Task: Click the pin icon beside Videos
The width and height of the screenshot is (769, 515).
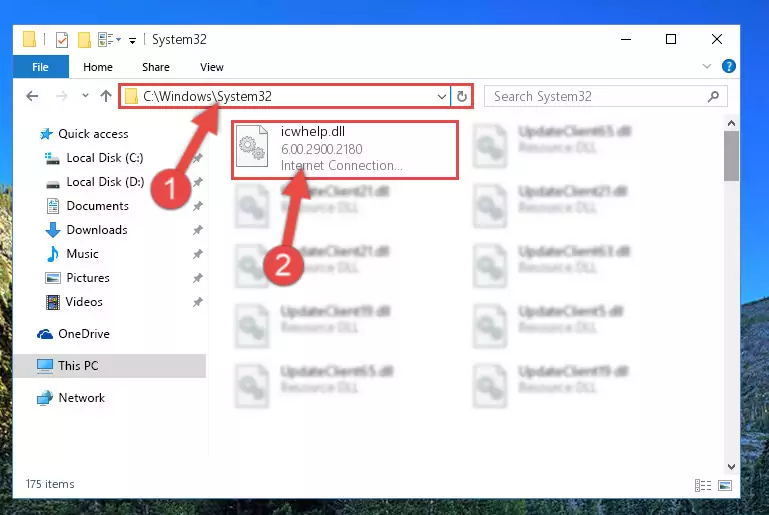Action: pos(198,302)
